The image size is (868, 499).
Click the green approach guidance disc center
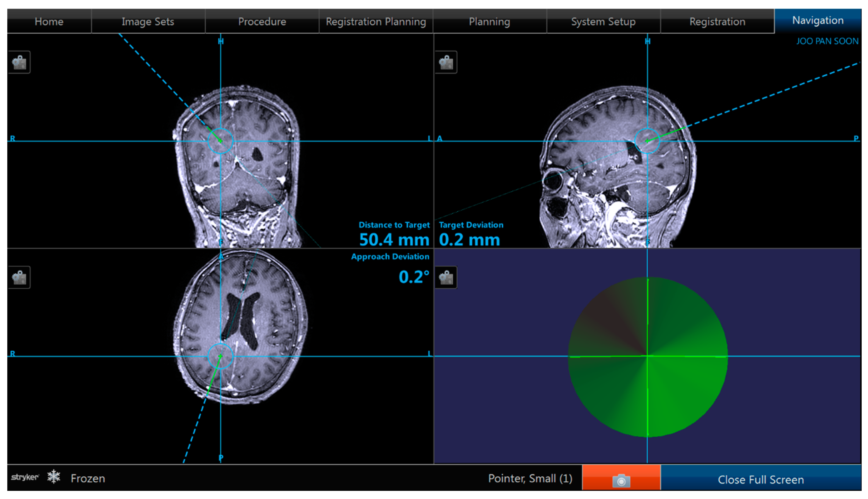point(647,356)
